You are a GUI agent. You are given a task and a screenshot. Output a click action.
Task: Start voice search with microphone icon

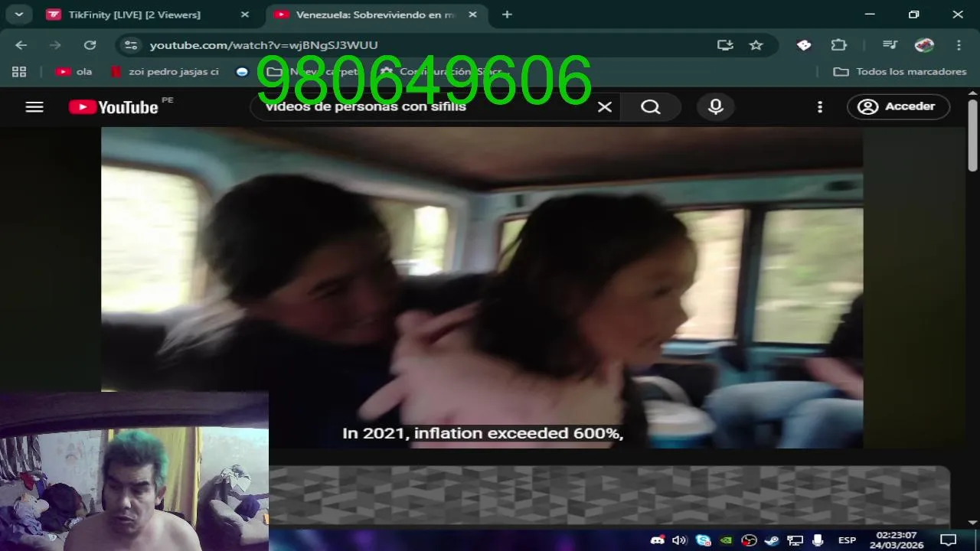click(716, 107)
